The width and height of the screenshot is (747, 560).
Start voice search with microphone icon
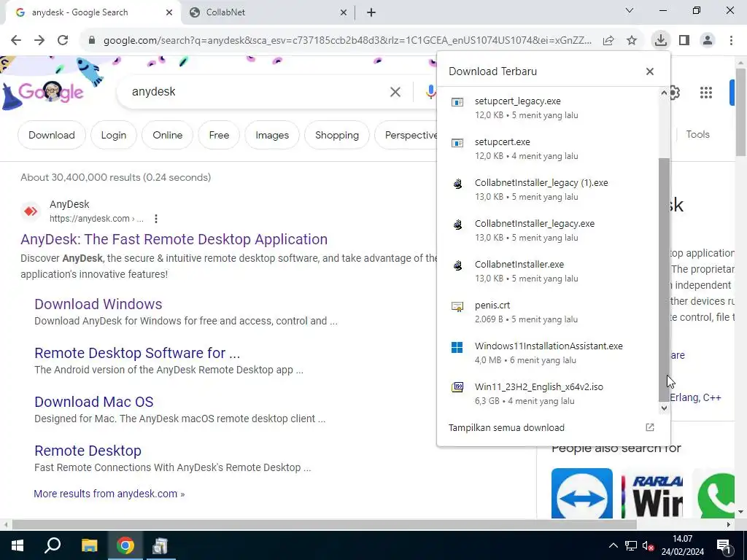(430, 92)
